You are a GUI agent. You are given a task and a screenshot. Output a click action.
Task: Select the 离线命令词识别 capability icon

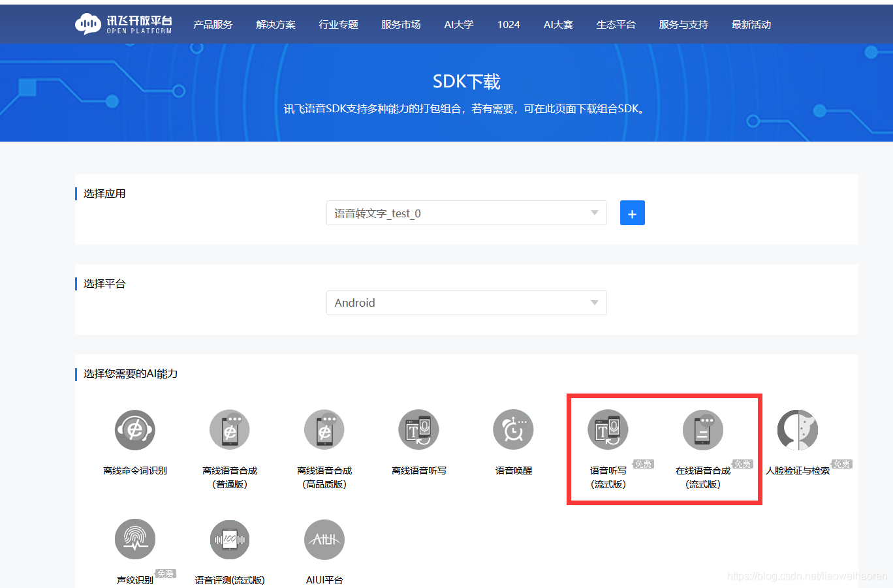click(x=135, y=430)
